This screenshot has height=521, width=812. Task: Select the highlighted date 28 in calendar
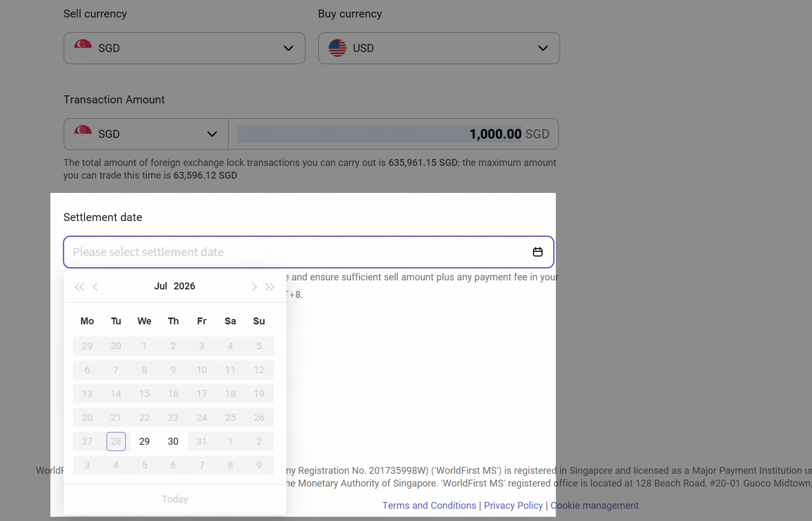[116, 441]
